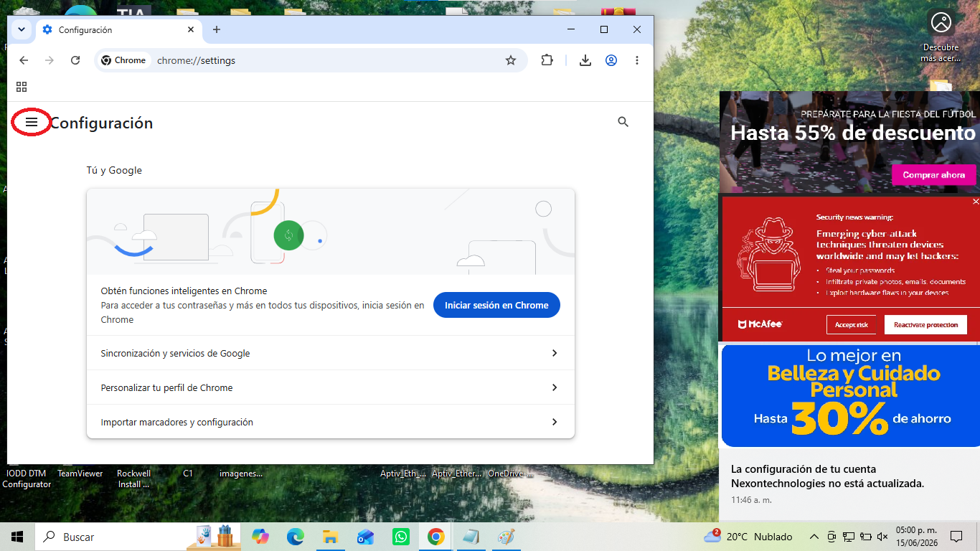Reload the settings page
The height and width of the screenshot is (551, 980).
pyautogui.click(x=75, y=60)
